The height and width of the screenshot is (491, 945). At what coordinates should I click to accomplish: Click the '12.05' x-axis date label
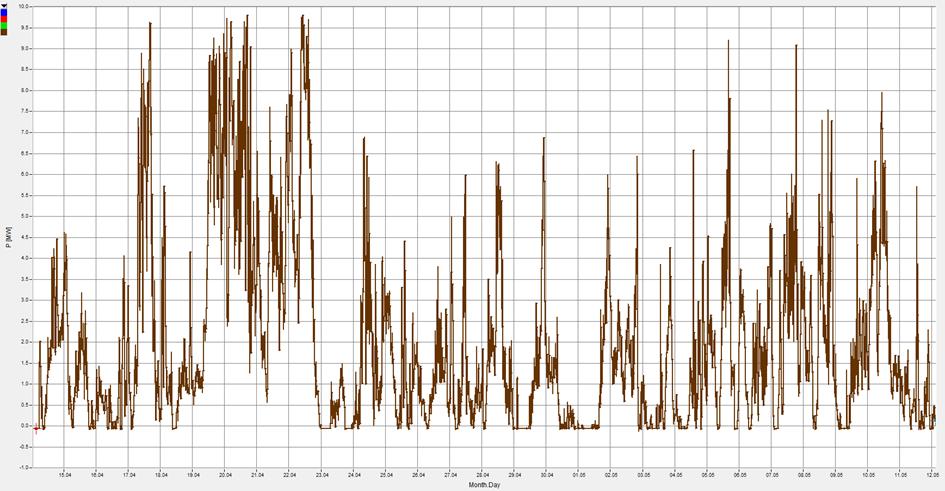pos(932,475)
